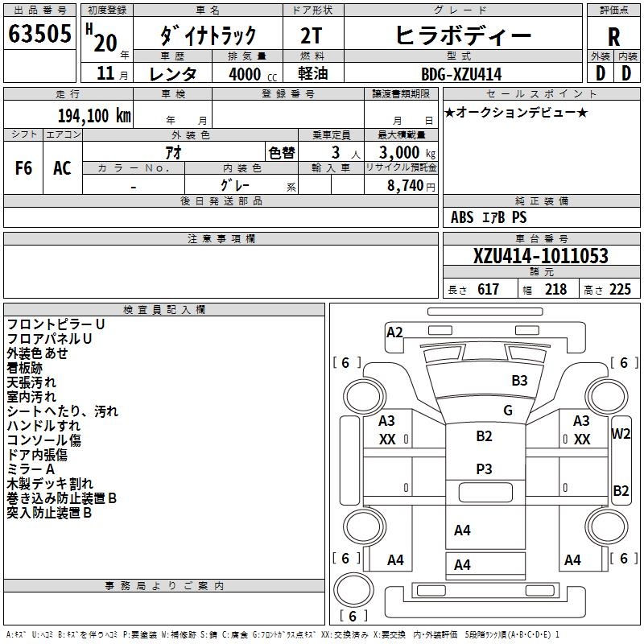Click the fuel type 軽油
This screenshot has height=644, width=644.
[x=313, y=73]
